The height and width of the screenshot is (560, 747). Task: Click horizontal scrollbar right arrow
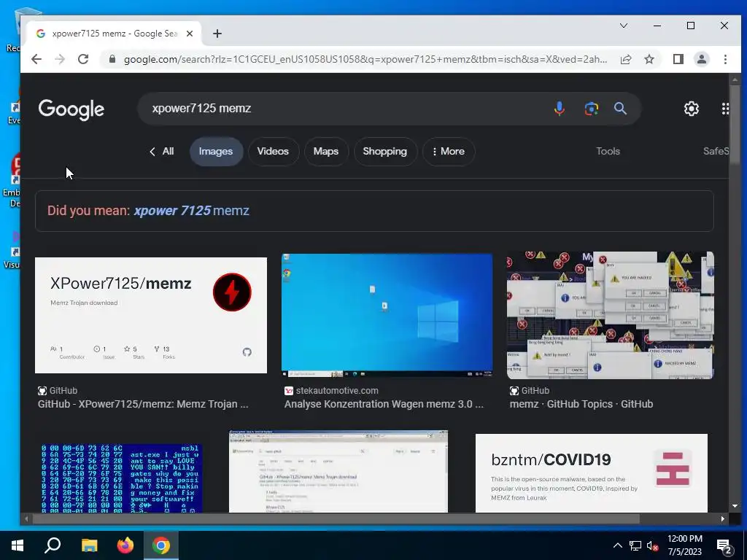pyautogui.click(x=723, y=518)
